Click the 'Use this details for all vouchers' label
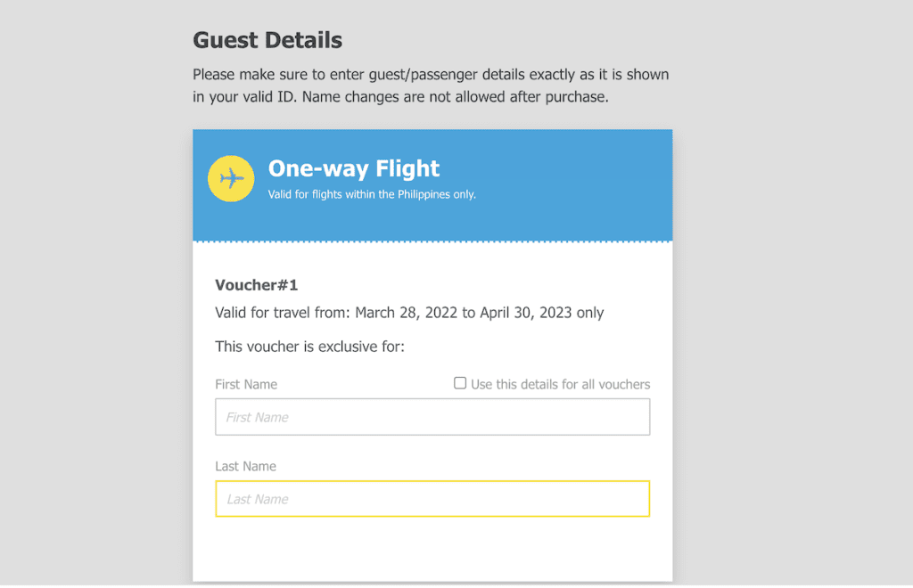 [560, 385]
